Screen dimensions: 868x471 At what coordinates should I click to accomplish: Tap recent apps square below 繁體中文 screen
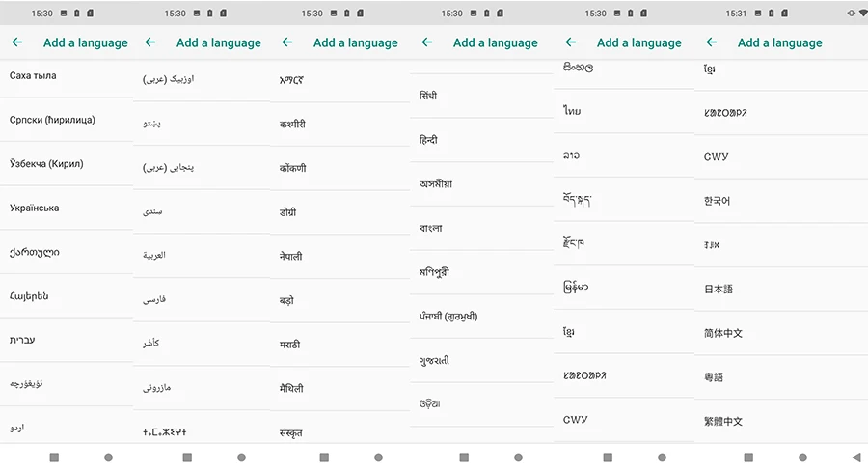748,457
